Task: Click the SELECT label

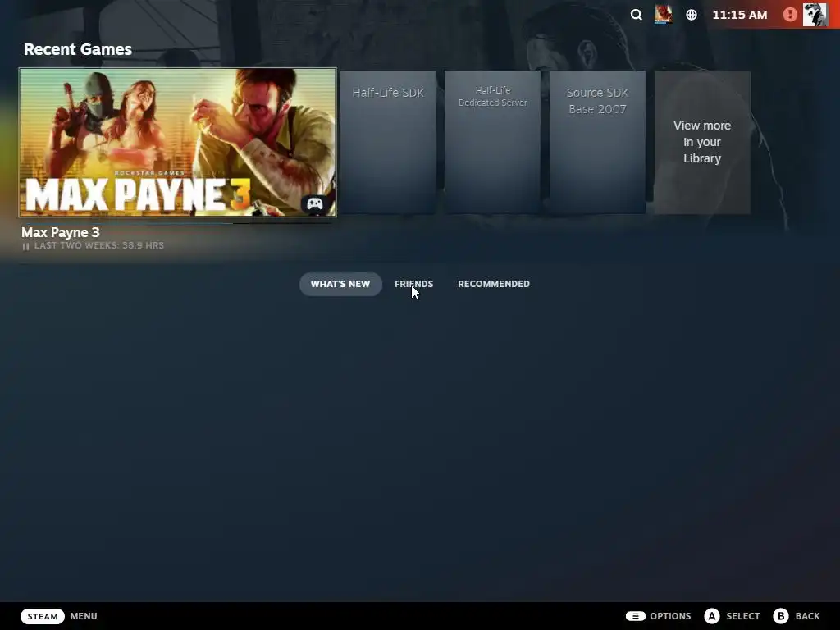Action: tap(743, 616)
